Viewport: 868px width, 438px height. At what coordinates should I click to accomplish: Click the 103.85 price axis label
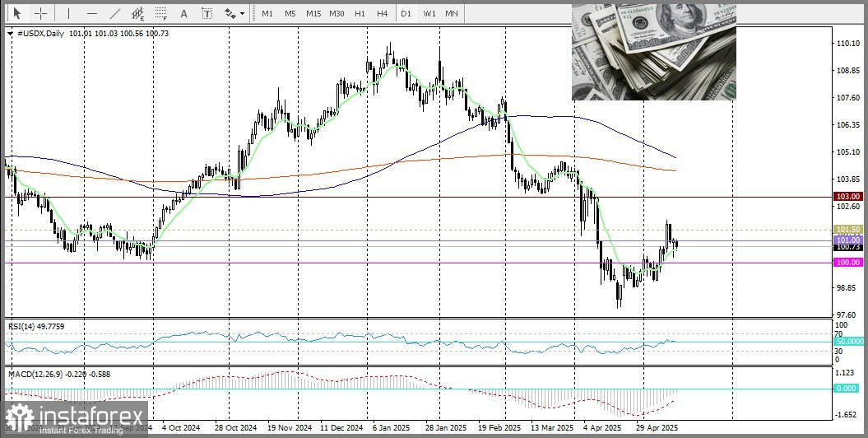point(848,179)
